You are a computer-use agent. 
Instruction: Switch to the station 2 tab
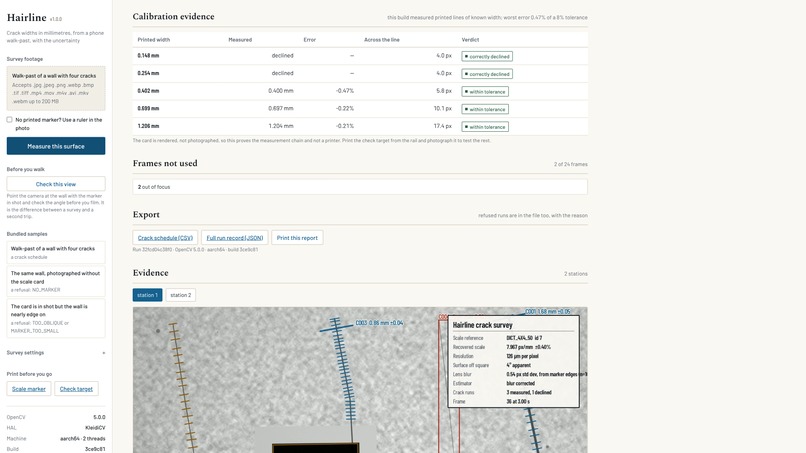click(x=180, y=295)
